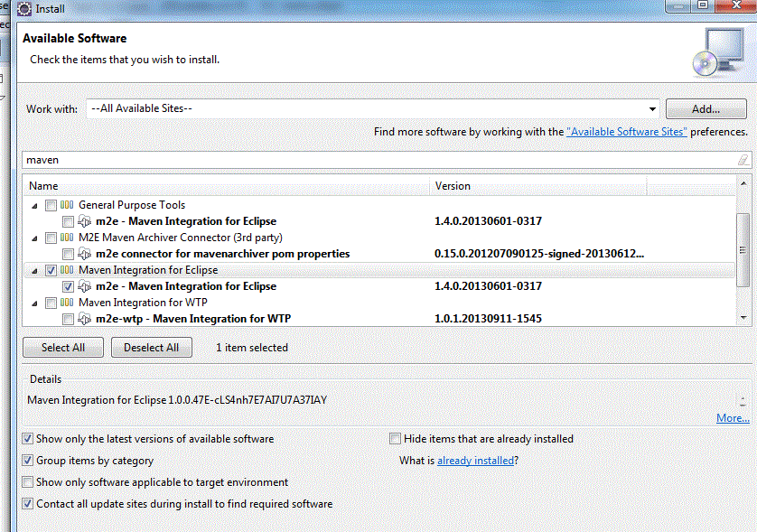Click the Eclipse Install dialog title icon
The image size is (757, 532).
pyautogui.click(x=24, y=9)
